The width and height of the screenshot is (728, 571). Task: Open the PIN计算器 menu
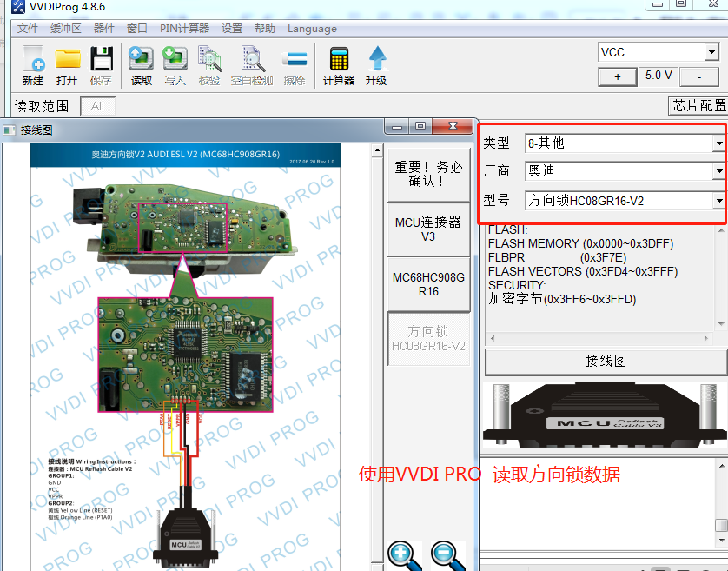(184, 29)
